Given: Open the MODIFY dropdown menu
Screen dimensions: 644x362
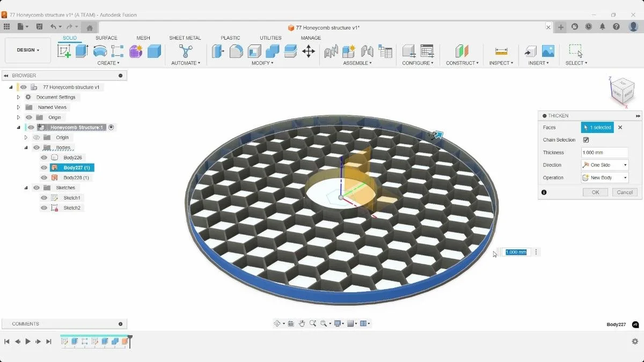Looking at the screenshot, I should point(262,63).
